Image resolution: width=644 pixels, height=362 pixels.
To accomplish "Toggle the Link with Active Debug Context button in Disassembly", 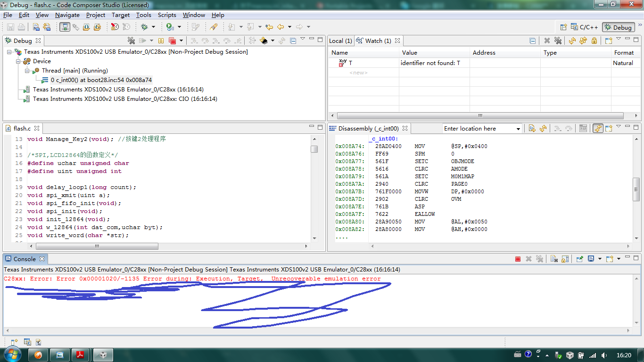I will pyautogui.click(x=598, y=128).
